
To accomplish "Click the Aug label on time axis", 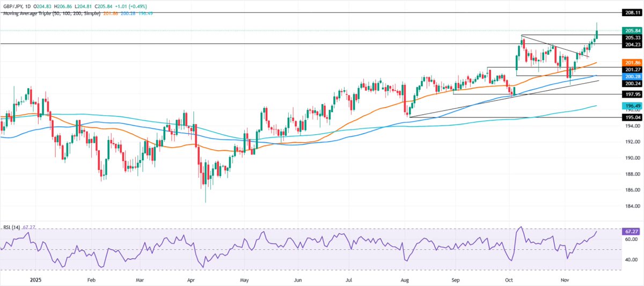I will [x=406, y=280].
